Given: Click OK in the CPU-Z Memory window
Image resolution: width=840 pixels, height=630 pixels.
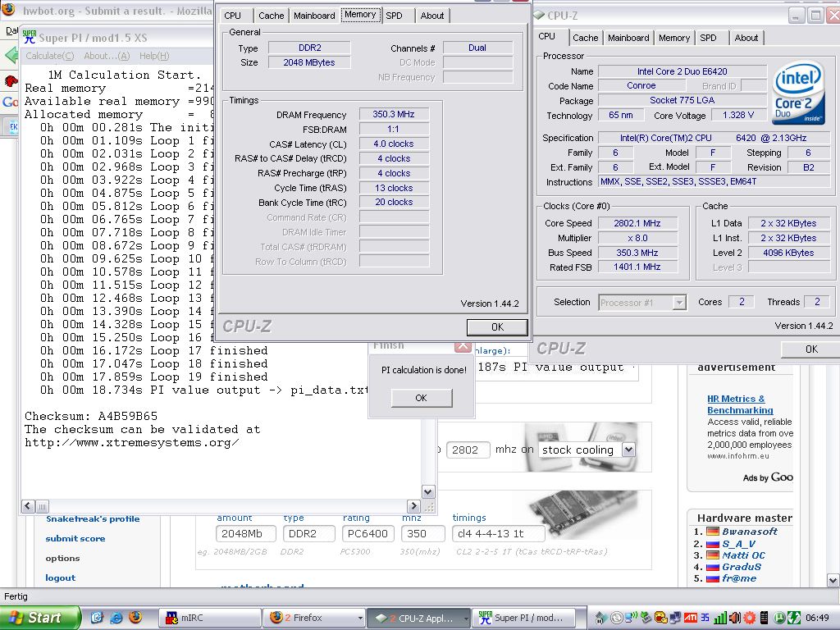Looking at the screenshot, I should click(x=497, y=326).
